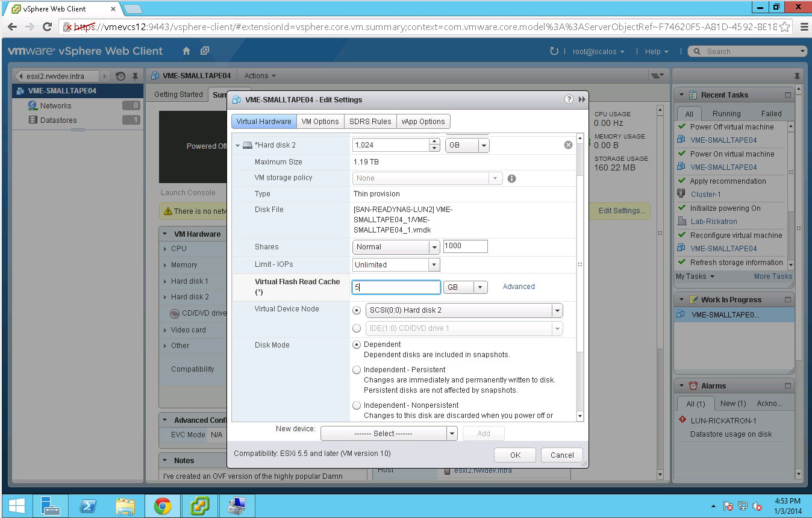Click the Chrome taskbar icon

click(x=162, y=506)
